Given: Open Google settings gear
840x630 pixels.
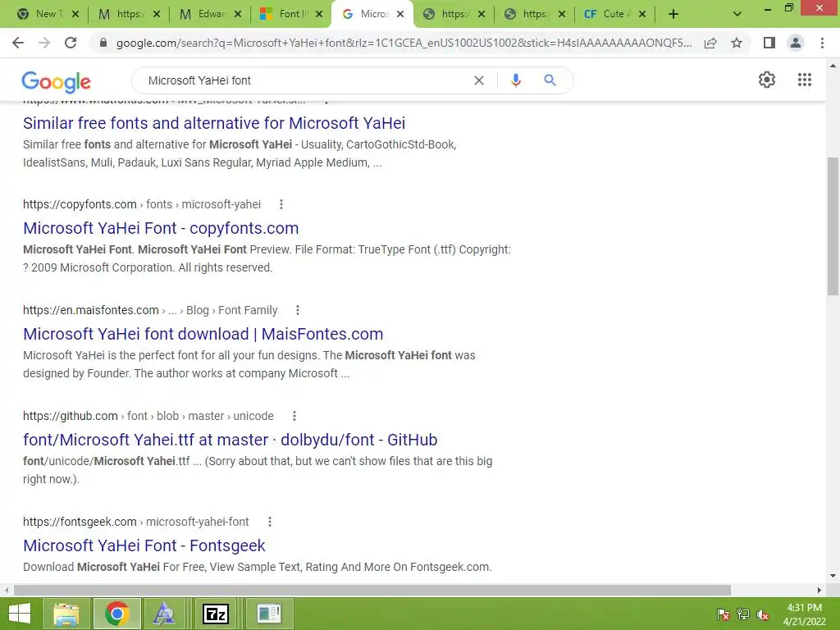Looking at the screenshot, I should (x=767, y=80).
